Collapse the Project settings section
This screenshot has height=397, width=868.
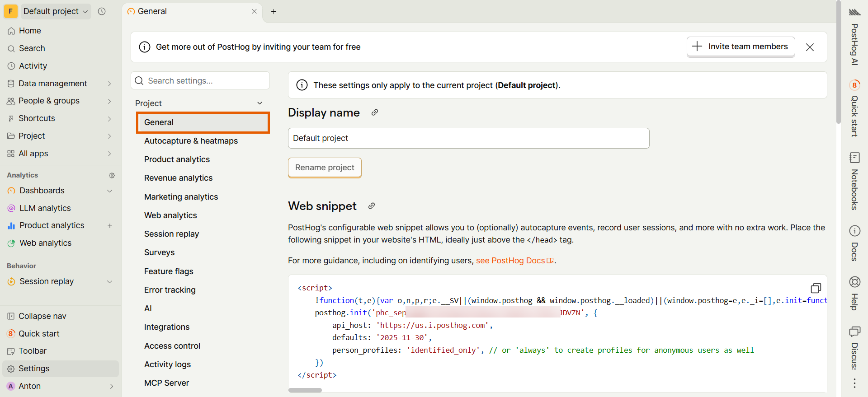[x=259, y=103]
